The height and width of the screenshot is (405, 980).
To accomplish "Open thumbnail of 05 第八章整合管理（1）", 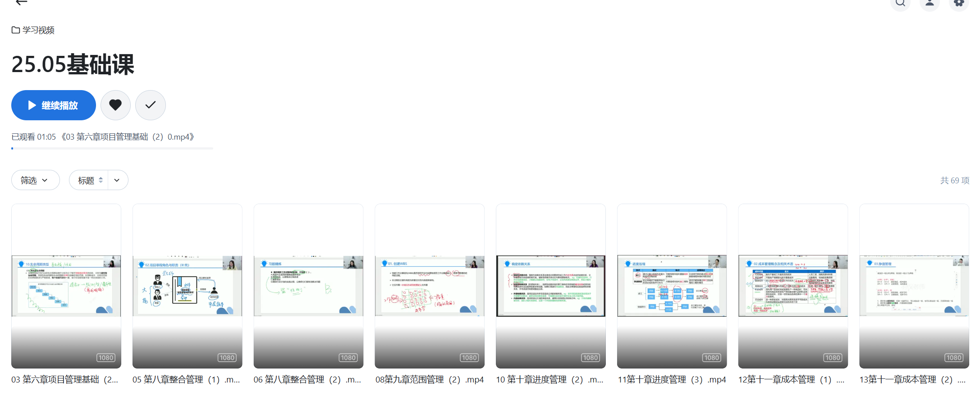I will (188, 286).
